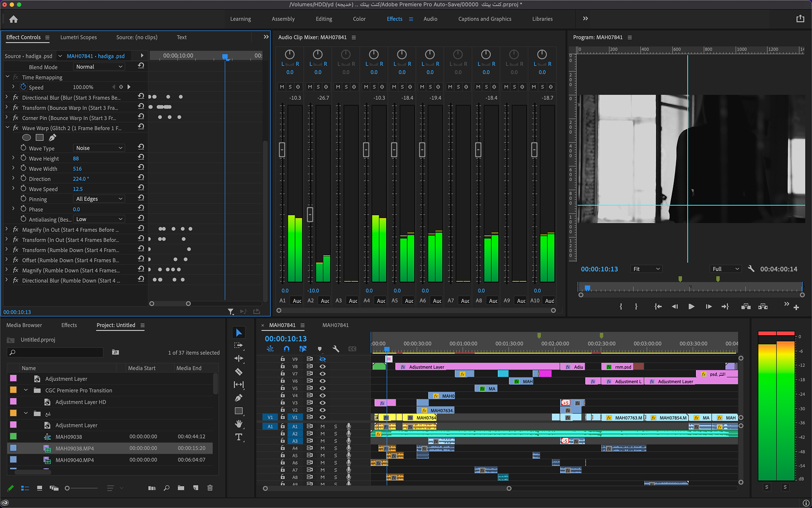Choose the Ripple Edit tool
This screenshot has height=508, width=812.
click(239, 359)
